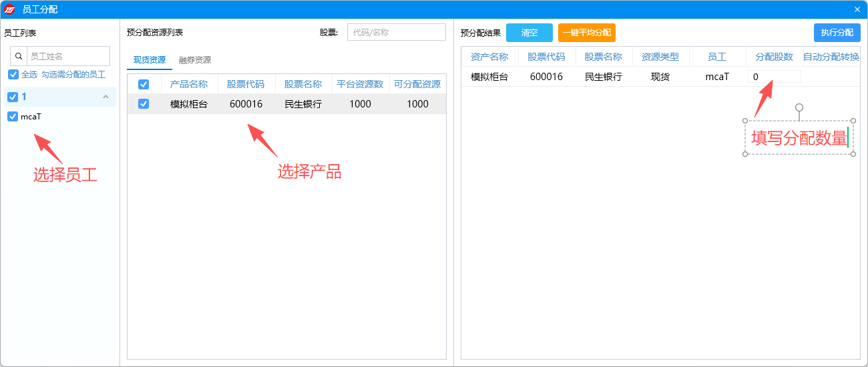Click the 执行分配 button
This screenshot has height=367, width=868.
click(x=837, y=33)
